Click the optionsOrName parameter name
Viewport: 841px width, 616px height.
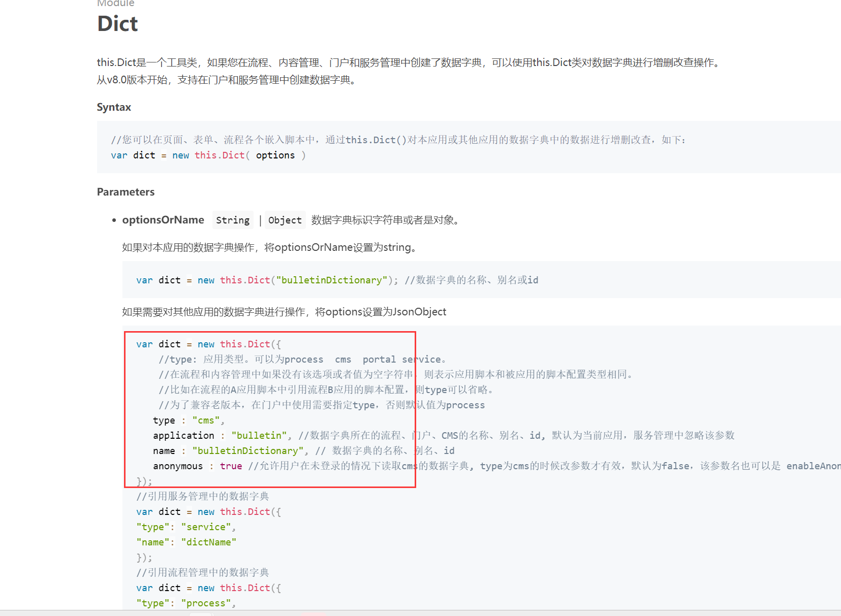click(163, 220)
